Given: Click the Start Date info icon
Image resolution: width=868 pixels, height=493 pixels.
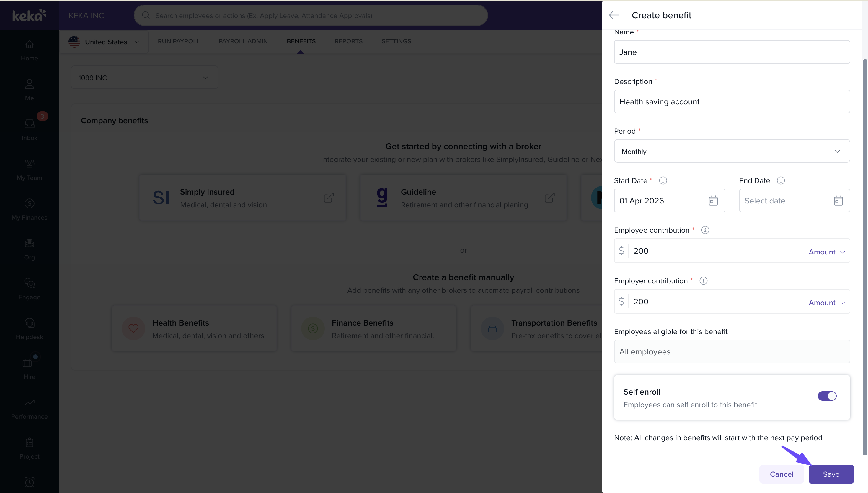Looking at the screenshot, I should point(663,180).
